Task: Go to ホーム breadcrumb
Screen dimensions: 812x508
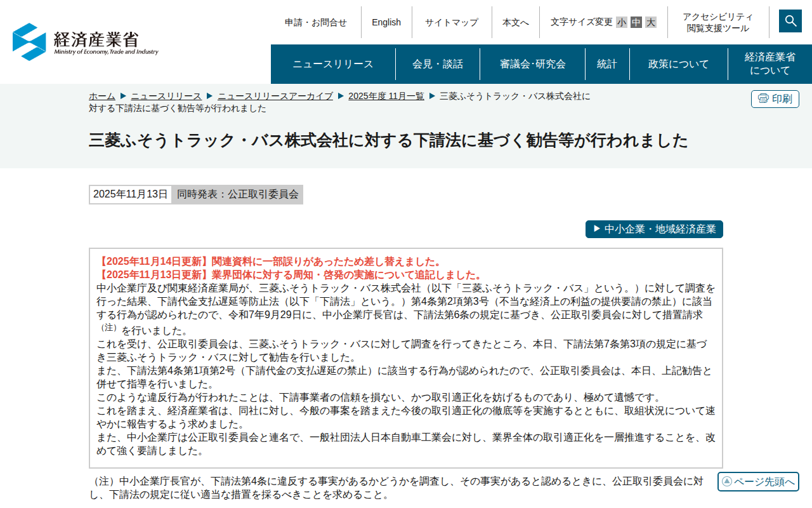Action: 102,96
